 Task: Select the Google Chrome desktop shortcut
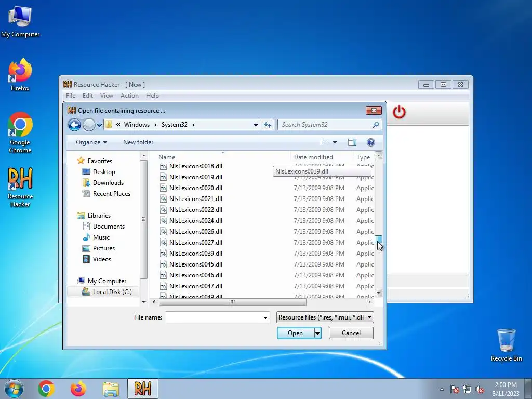coord(20,132)
